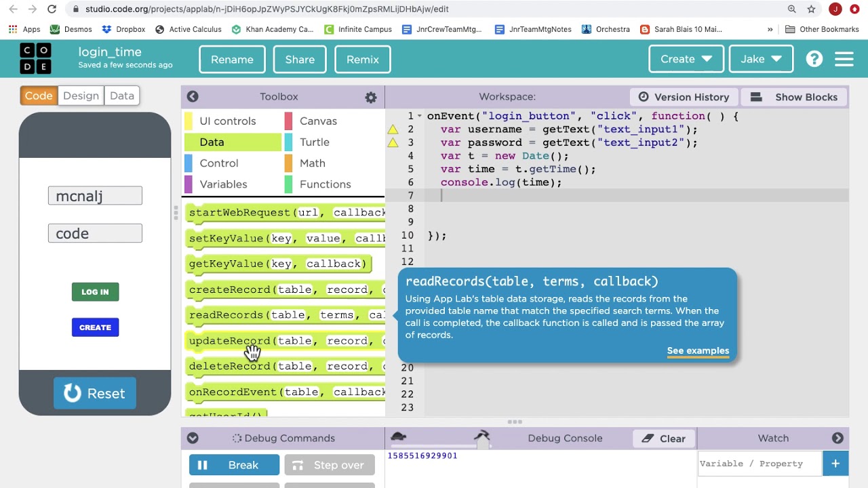Click the Variable / Property watch input
This screenshot has height=488, width=868.
(760, 464)
